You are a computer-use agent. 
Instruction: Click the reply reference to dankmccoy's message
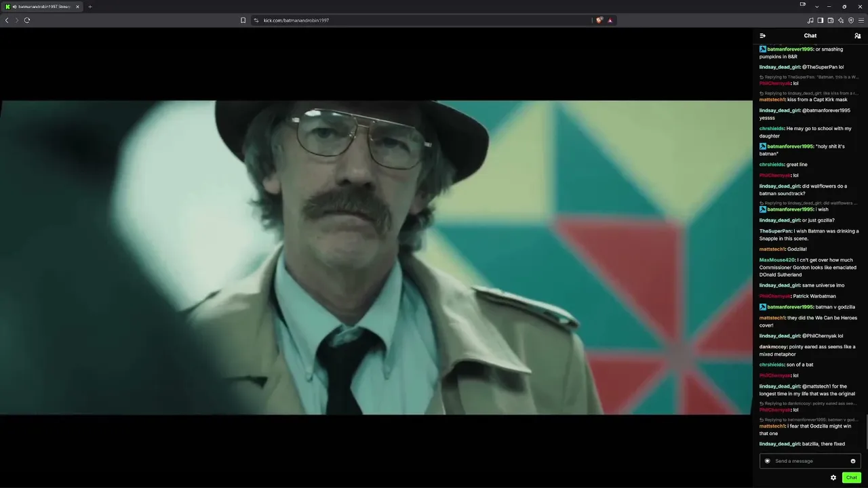[808, 403]
